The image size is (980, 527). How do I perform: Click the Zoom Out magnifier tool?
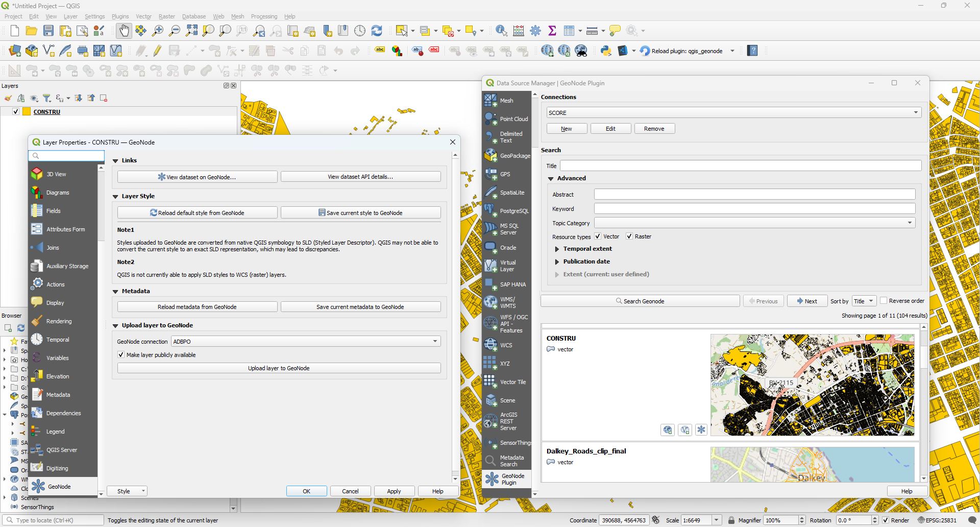click(175, 31)
